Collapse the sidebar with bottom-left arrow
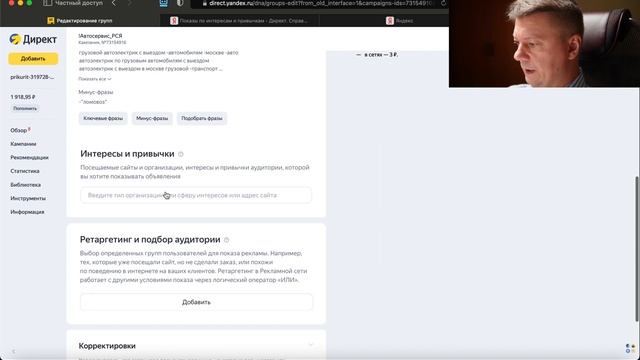The height and width of the screenshot is (360, 640). click(13, 351)
